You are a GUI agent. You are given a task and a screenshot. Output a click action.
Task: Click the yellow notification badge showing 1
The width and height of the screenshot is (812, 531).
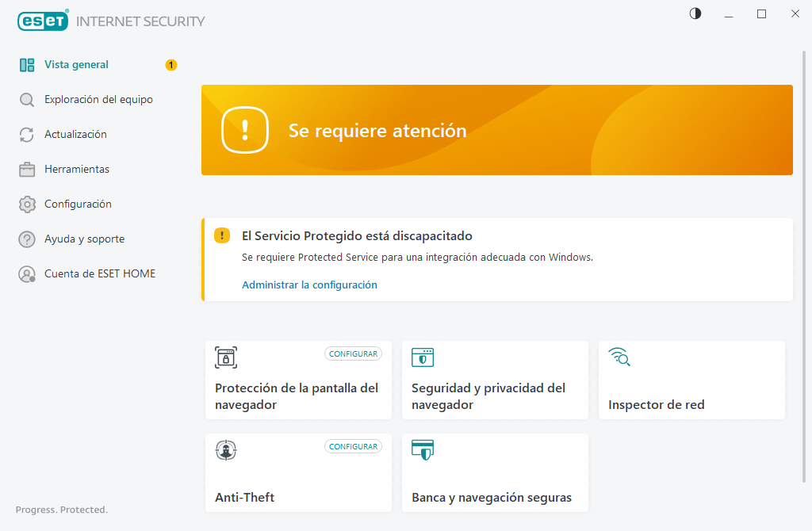(x=171, y=65)
